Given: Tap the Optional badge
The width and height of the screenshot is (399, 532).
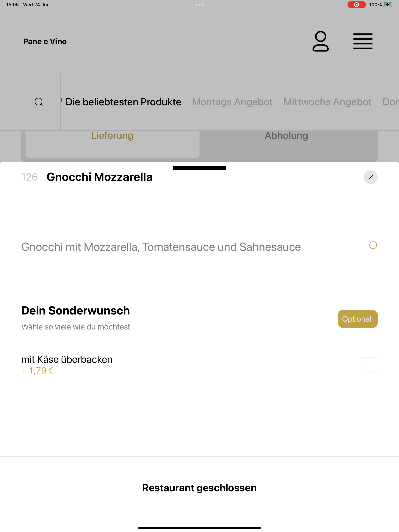Looking at the screenshot, I should point(358,319).
